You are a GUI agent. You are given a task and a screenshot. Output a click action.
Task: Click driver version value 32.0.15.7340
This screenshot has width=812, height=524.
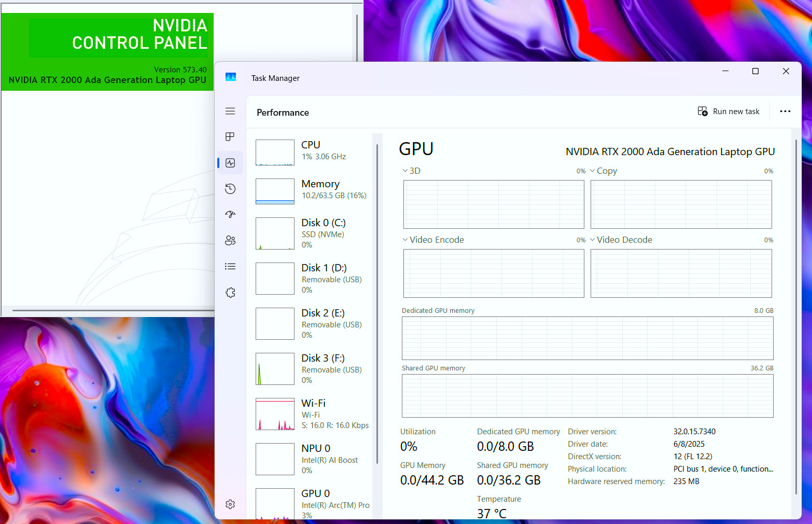pyautogui.click(x=694, y=432)
